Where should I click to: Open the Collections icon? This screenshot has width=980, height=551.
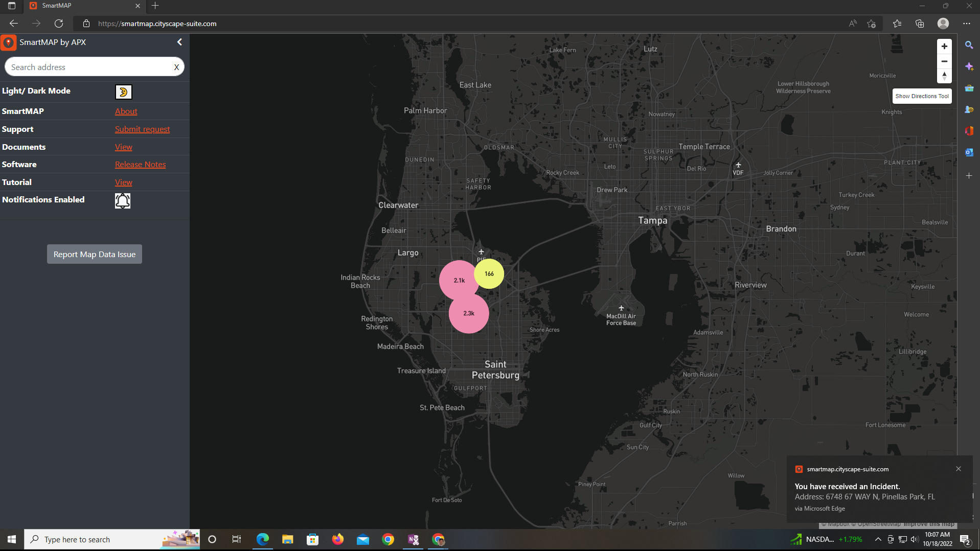click(x=920, y=24)
